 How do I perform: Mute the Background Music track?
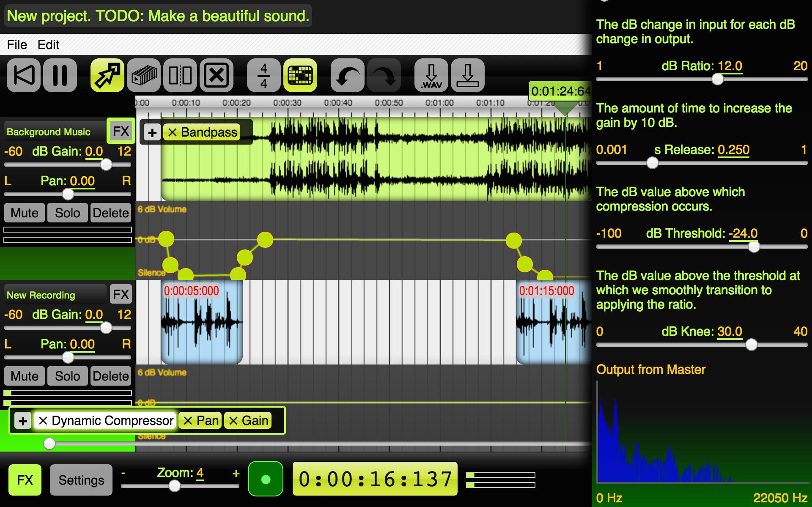point(24,213)
